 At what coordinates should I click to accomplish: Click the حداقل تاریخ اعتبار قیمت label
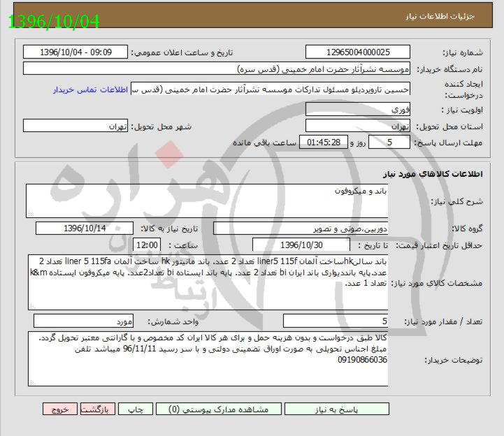tap(439, 245)
